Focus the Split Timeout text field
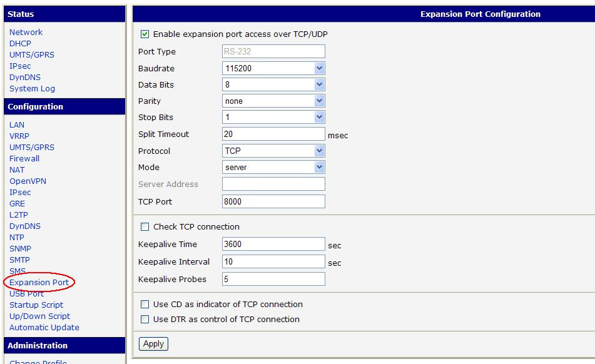Viewport: 595px width, 364px height. coord(273,134)
